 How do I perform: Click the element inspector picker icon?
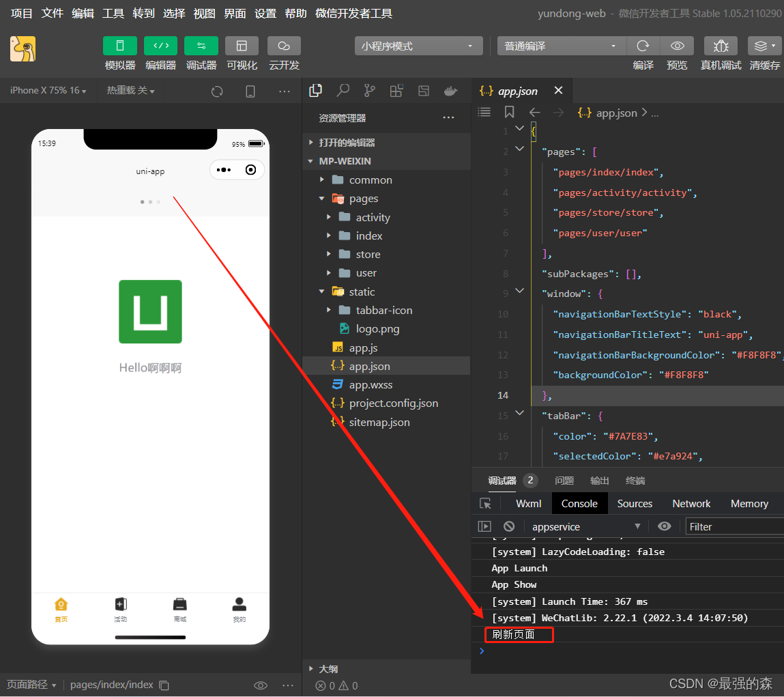(x=486, y=503)
